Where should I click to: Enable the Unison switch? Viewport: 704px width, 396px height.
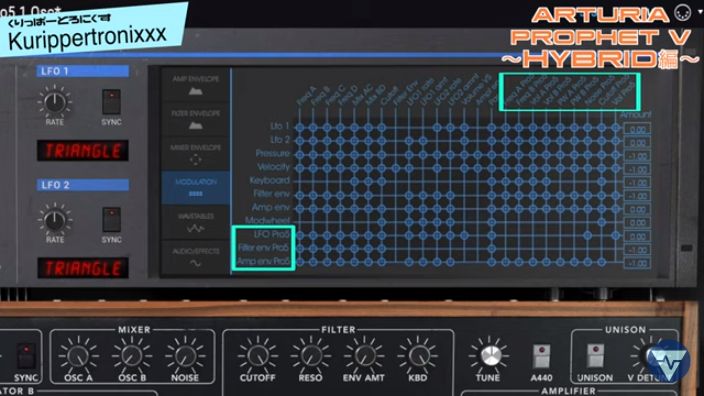click(595, 356)
